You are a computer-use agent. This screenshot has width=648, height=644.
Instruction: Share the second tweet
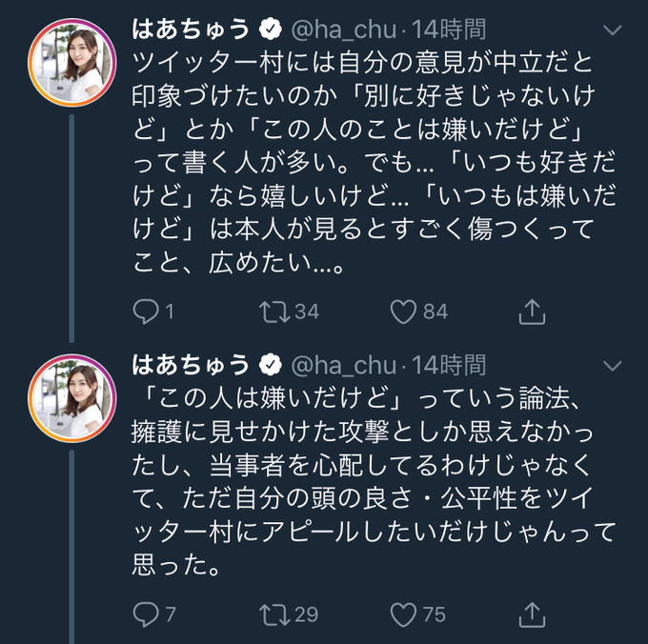point(532,614)
